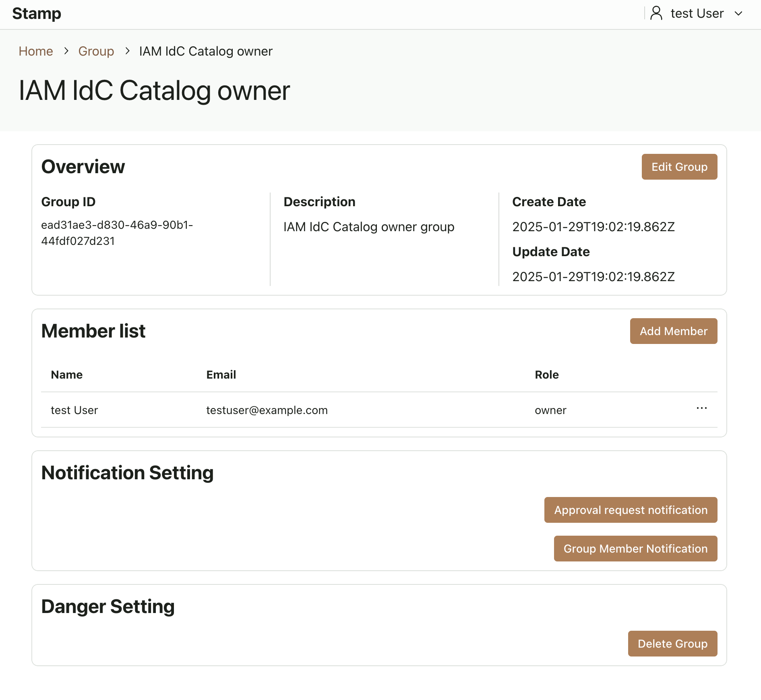The image size is (761, 700).
Task: Open the Group breadcrumb link
Action: tap(96, 51)
